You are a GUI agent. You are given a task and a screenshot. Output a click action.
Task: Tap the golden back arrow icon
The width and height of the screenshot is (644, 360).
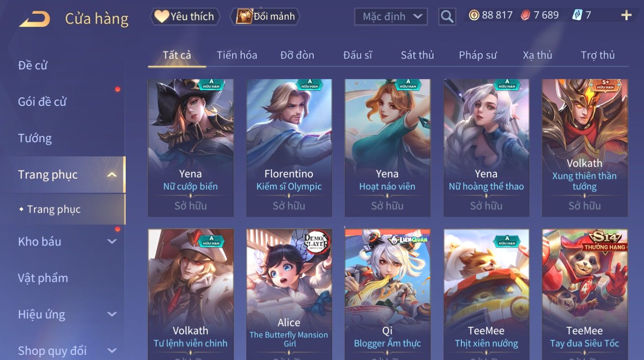coord(34,19)
